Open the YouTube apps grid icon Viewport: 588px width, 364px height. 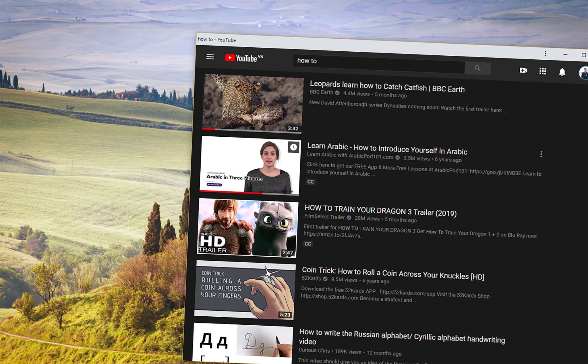543,71
